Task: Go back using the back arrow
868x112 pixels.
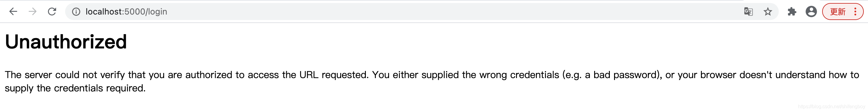Action: pos(13,12)
